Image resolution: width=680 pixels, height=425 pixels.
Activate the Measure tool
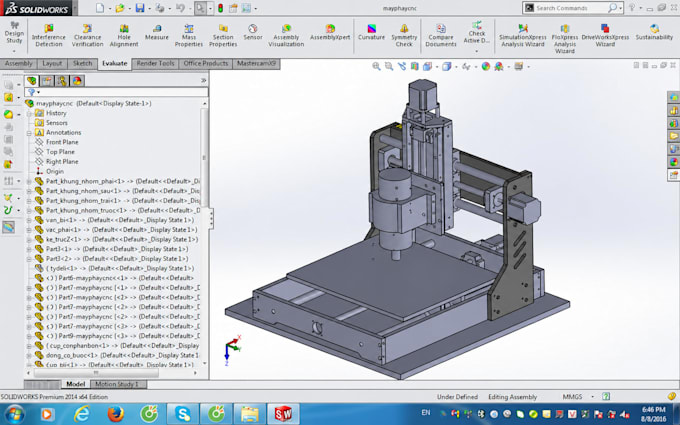157,32
